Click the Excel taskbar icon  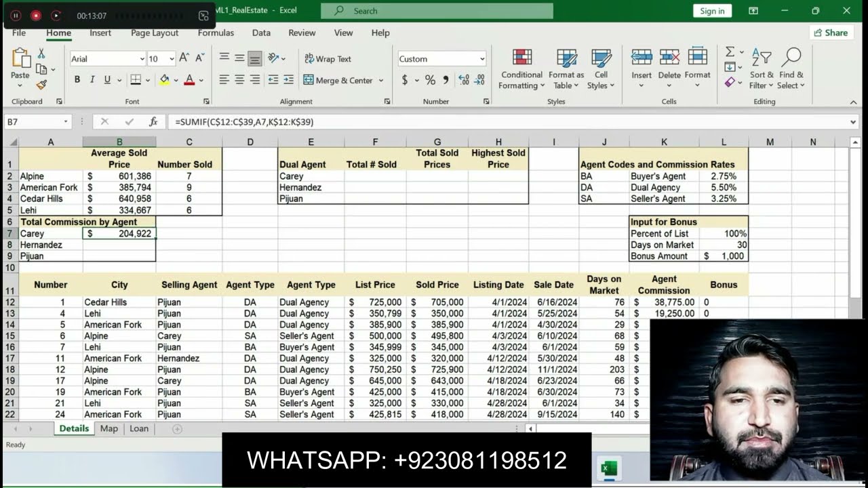[608, 468]
